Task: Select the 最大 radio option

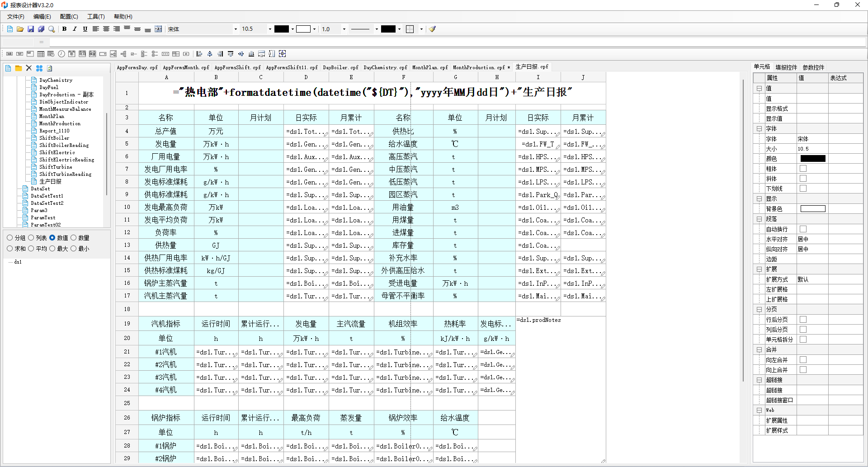Action: click(x=52, y=249)
